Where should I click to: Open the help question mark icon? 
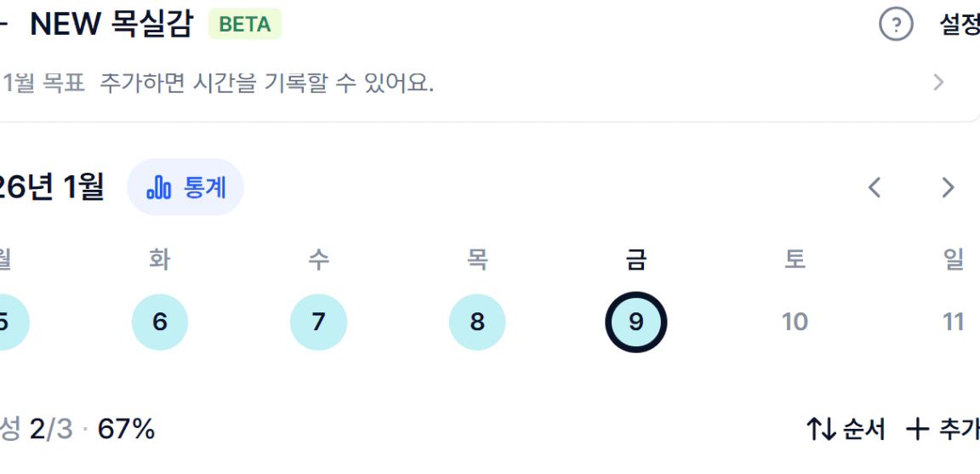click(x=892, y=26)
